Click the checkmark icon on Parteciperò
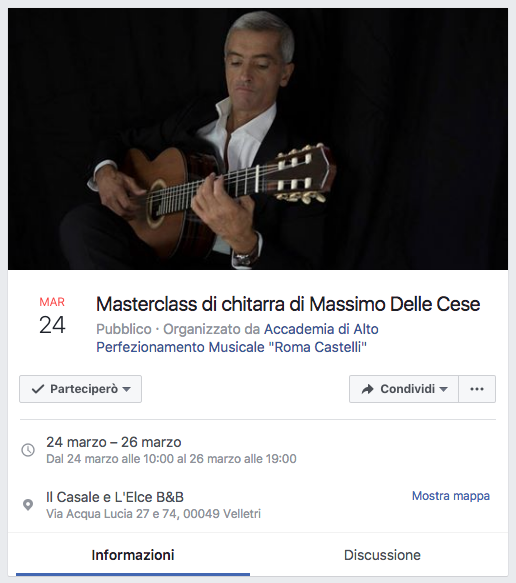This screenshot has height=583, width=516. [38, 389]
